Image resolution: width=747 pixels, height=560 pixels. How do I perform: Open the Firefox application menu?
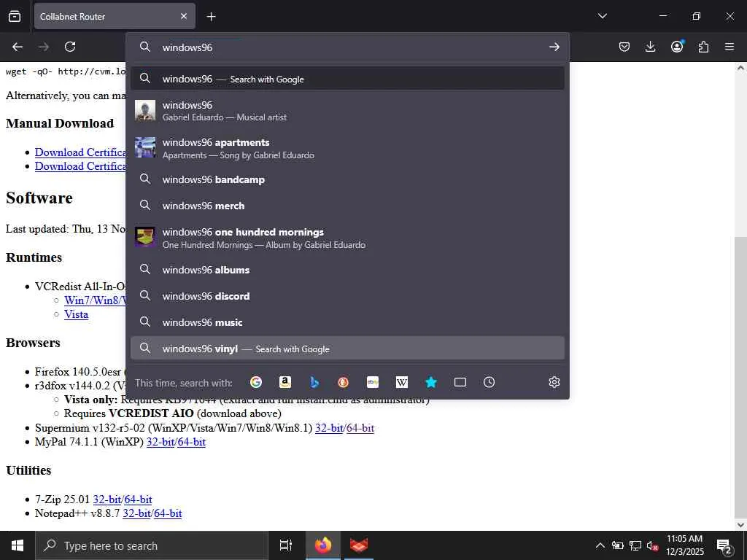coord(729,47)
